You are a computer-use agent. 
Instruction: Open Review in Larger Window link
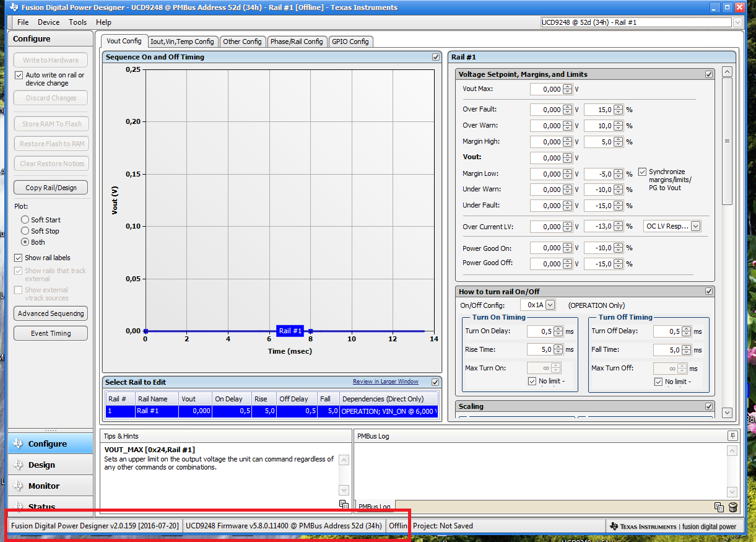click(x=386, y=382)
